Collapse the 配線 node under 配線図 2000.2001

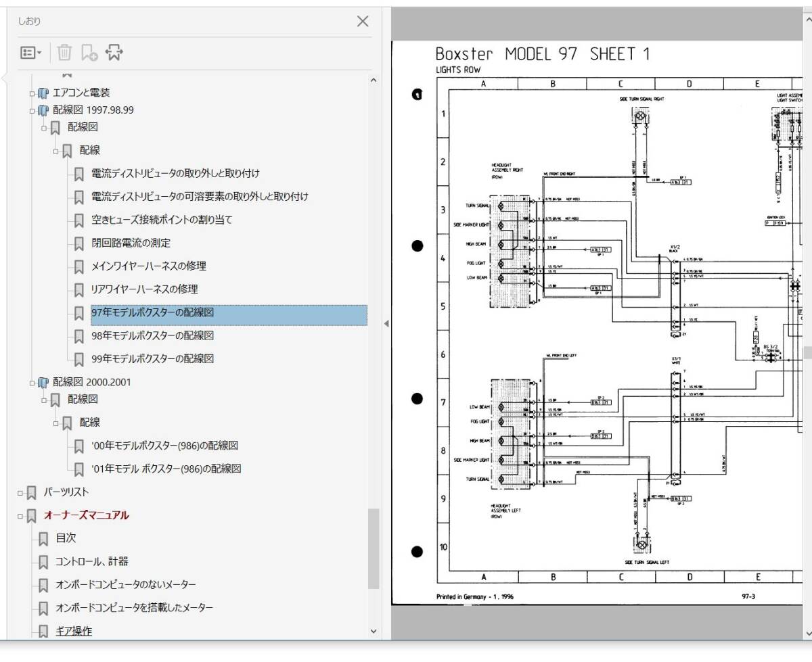56,423
